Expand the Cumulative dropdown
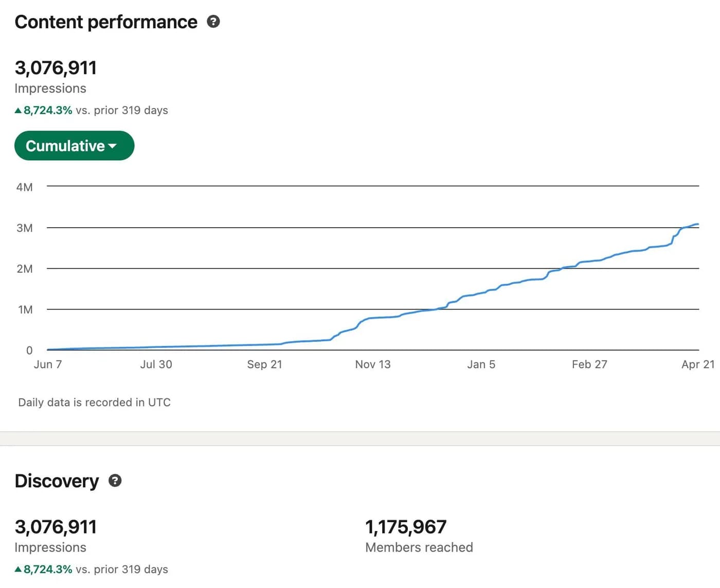Viewport: 720px width, 588px height. [x=74, y=146]
